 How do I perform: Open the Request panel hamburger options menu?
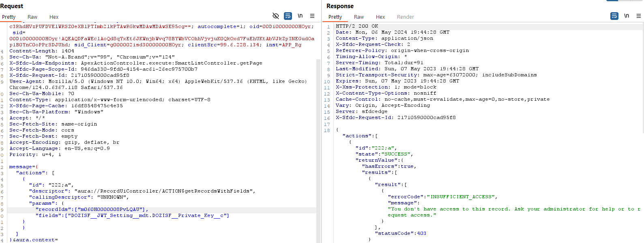click(312, 16)
